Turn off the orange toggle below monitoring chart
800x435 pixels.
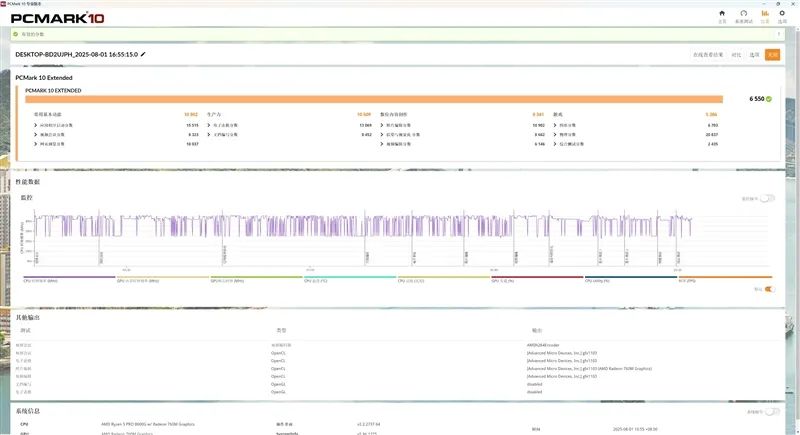[x=768, y=289]
